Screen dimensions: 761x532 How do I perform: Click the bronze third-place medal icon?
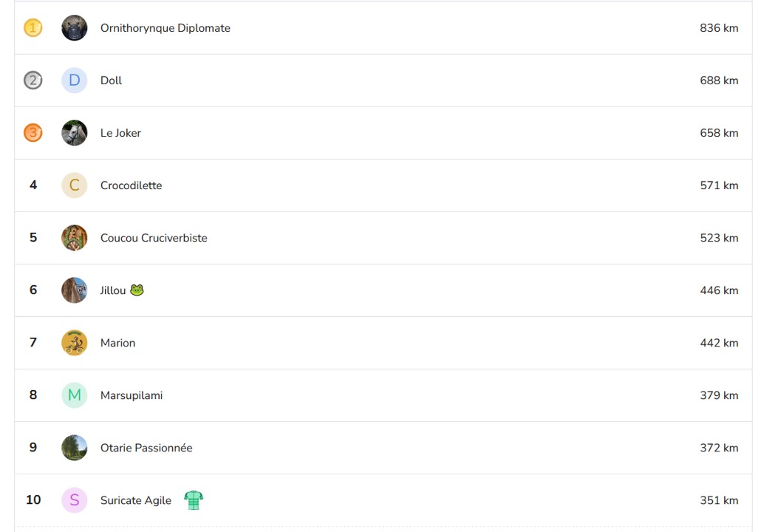click(x=33, y=133)
